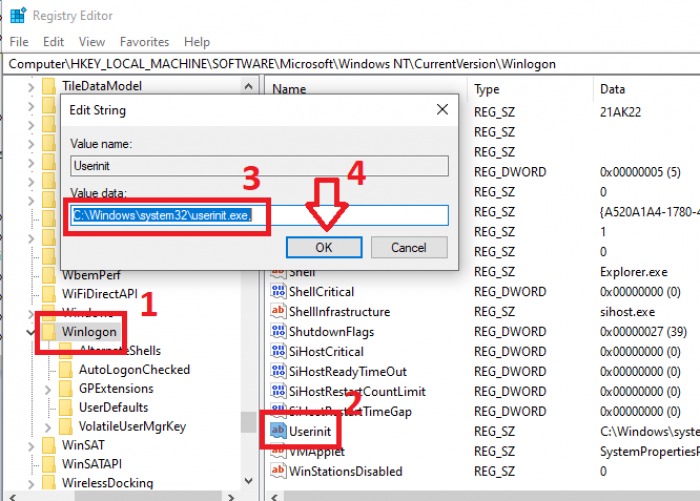This screenshot has height=501, width=700.
Task: Select the AutoLogonChecked tree key
Action: pyautogui.click(x=134, y=369)
